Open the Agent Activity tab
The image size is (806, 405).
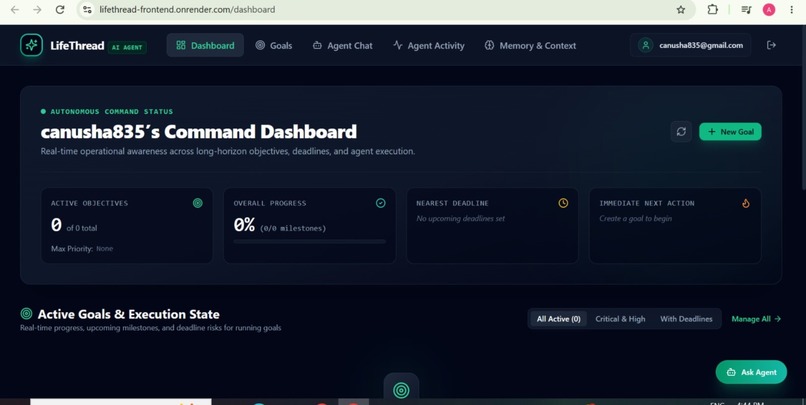[x=429, y=45]
